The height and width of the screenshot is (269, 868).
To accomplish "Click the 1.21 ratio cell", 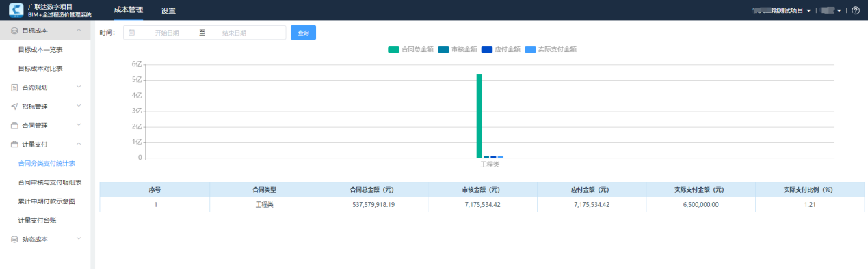I will coord(810,204).
